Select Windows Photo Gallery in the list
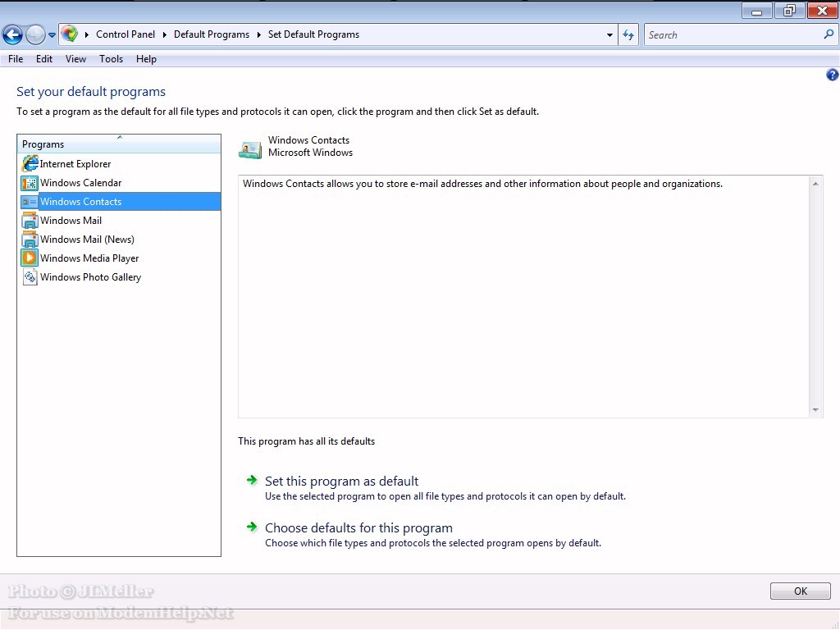 (x=119, y=277)
